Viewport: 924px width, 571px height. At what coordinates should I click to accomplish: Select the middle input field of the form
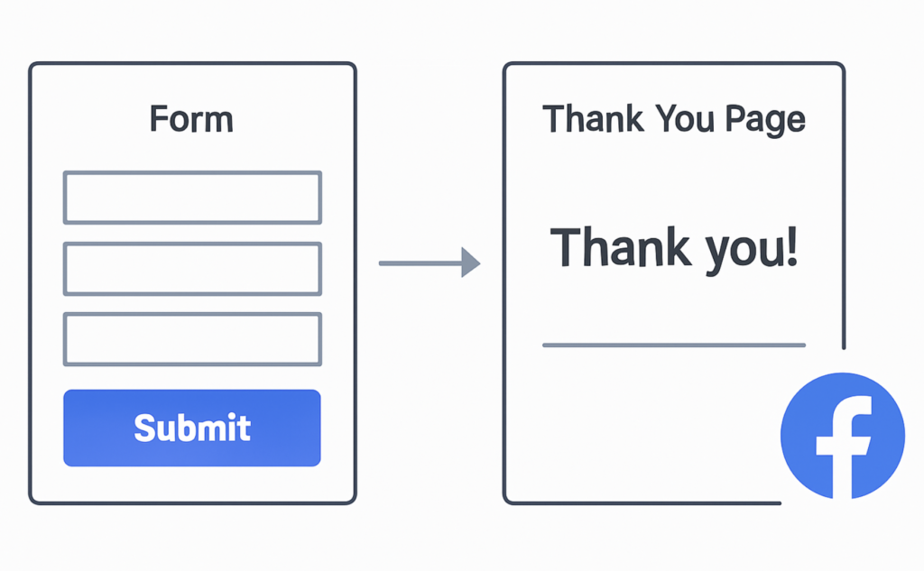(192, 269)
